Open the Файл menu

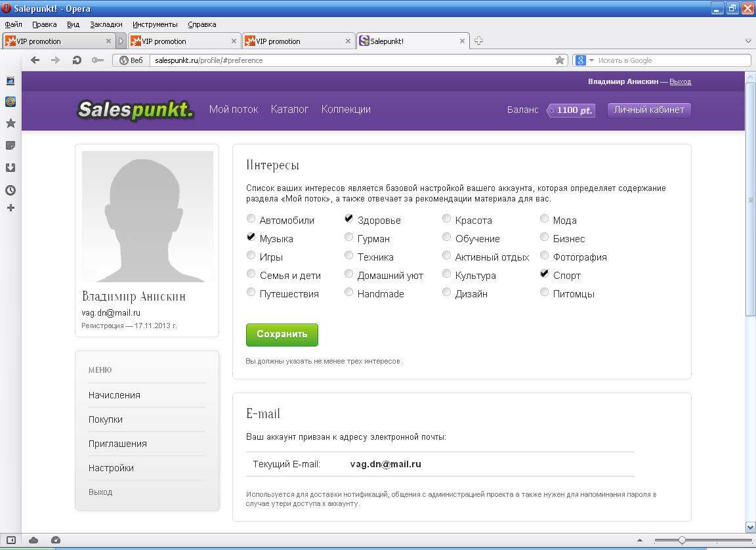14,24
